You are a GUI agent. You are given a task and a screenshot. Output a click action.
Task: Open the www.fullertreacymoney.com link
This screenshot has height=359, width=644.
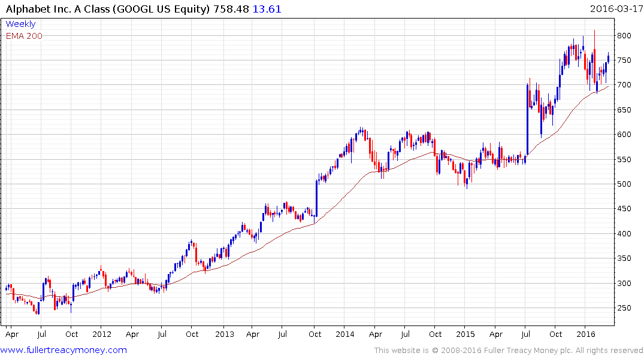64,350
